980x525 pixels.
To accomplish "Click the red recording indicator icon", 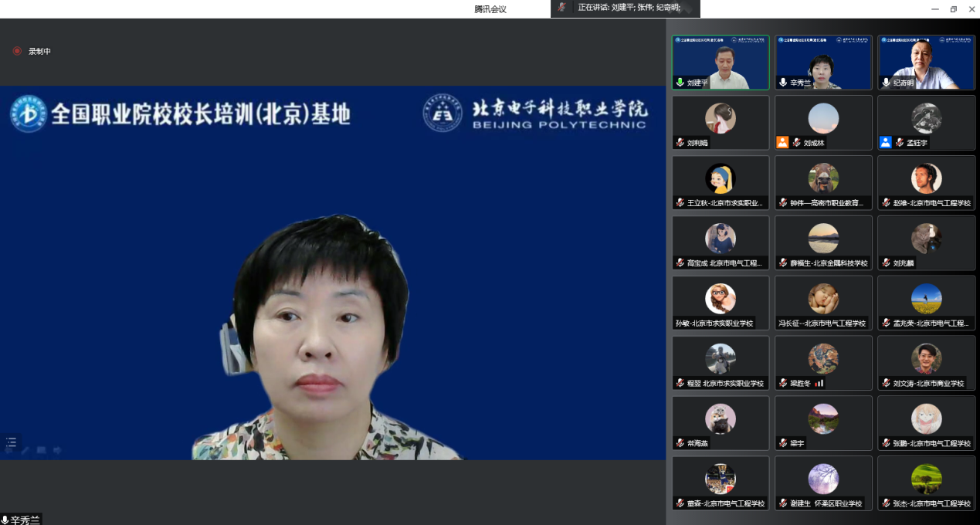I will 17,51.
